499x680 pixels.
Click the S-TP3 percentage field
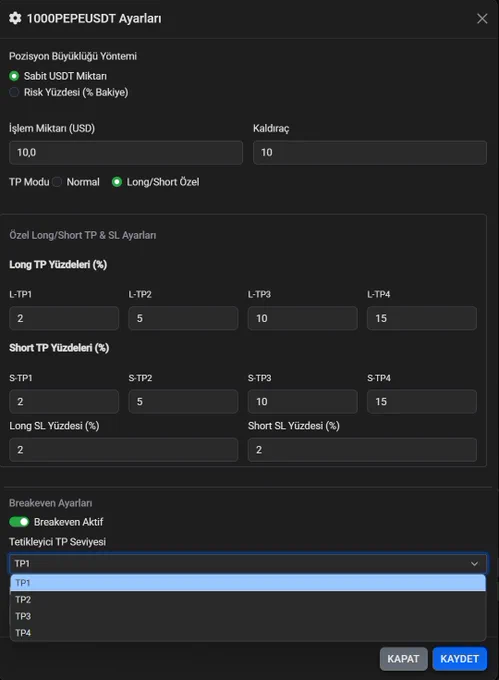pyautogui.click(x=303, y=402)
